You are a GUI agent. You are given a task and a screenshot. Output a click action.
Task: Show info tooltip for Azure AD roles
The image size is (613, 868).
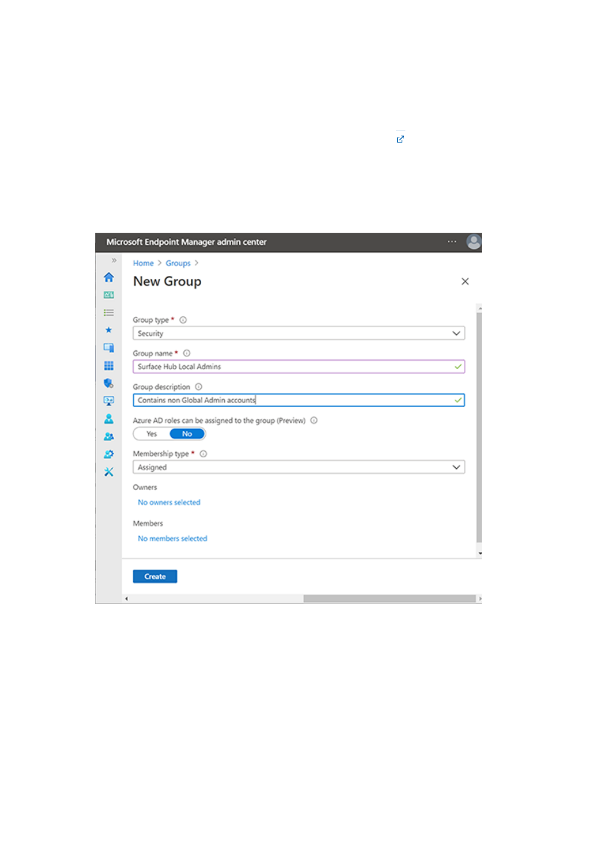[314, 420]
